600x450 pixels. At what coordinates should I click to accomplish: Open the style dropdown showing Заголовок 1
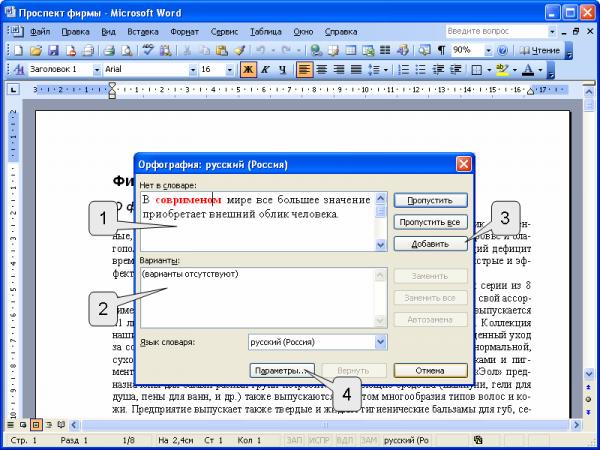(x=97, y=70)
